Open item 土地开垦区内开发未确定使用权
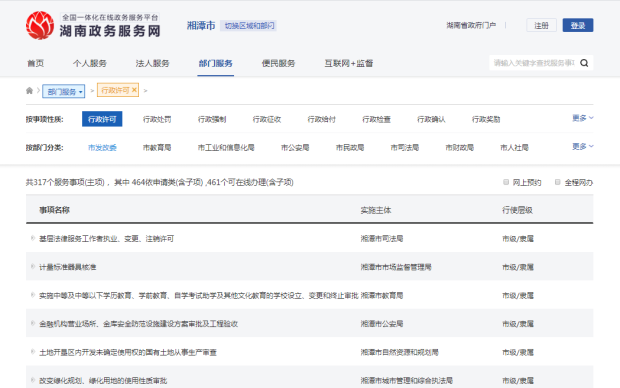Viewport: 620px width, 388px height. coord(128,352)
